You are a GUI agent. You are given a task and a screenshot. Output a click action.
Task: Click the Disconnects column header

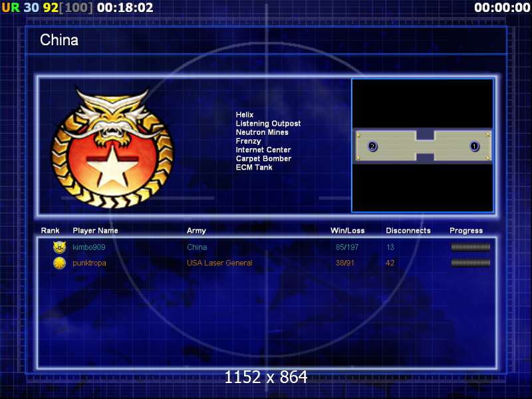pos(408,231)
